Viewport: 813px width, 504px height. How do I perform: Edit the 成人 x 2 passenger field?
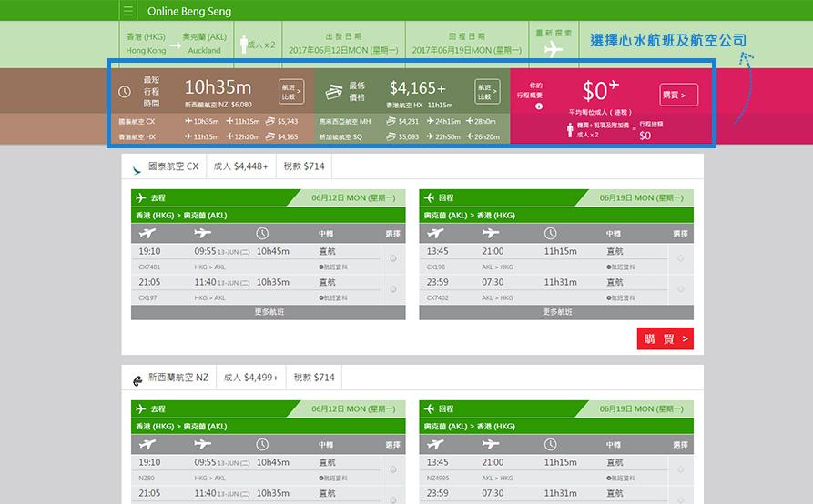point(258,44)
